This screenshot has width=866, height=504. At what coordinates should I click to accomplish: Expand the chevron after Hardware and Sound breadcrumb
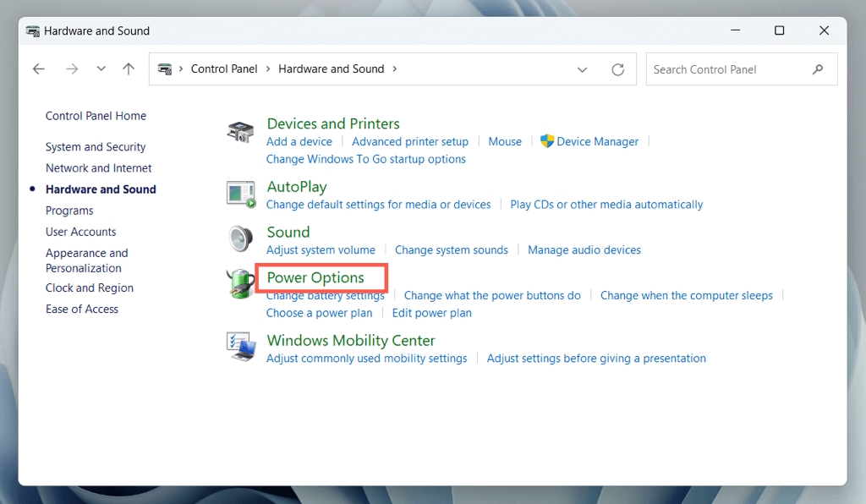click(395, 69)
